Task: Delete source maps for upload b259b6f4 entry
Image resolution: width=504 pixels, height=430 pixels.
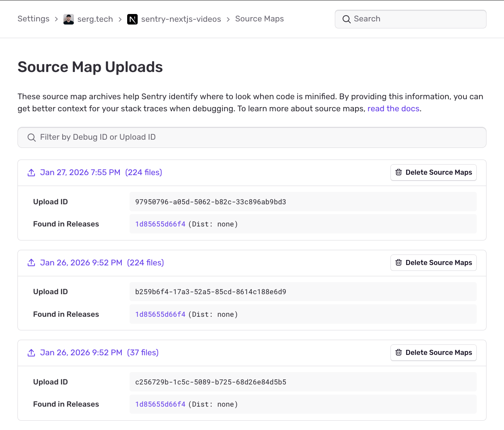Action: tap(433, 263)
